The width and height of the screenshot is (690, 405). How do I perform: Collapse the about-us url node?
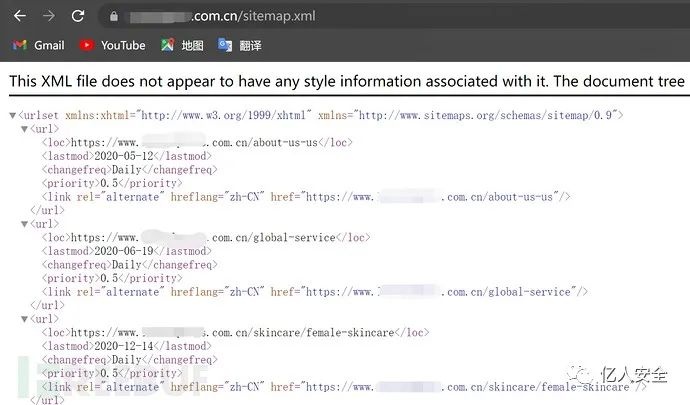[25, 129]
